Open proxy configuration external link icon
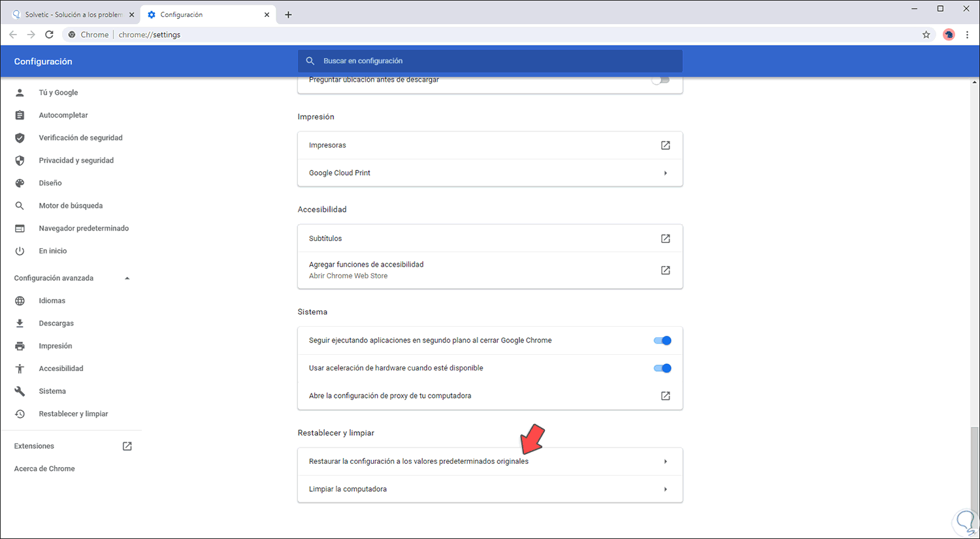The height and width of the screenshot is (539, 980). tap(666, 396)
